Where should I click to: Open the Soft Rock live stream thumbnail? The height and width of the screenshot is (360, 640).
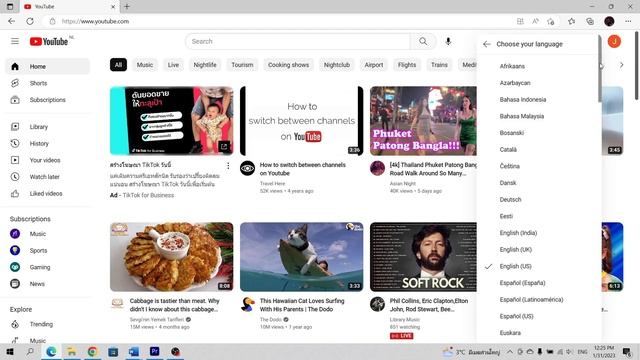click(423, 257)
